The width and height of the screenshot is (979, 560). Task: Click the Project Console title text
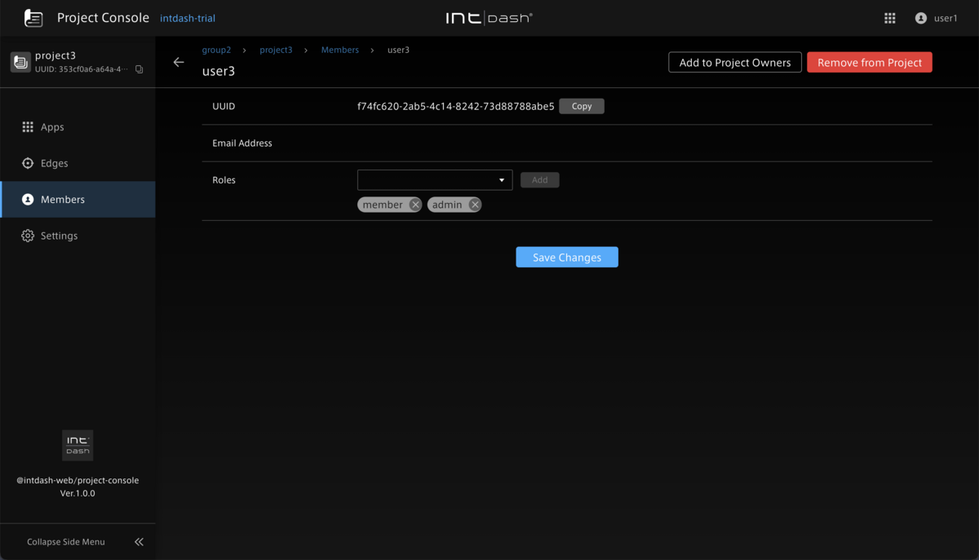pyautogui.click(x=103, y=17)
